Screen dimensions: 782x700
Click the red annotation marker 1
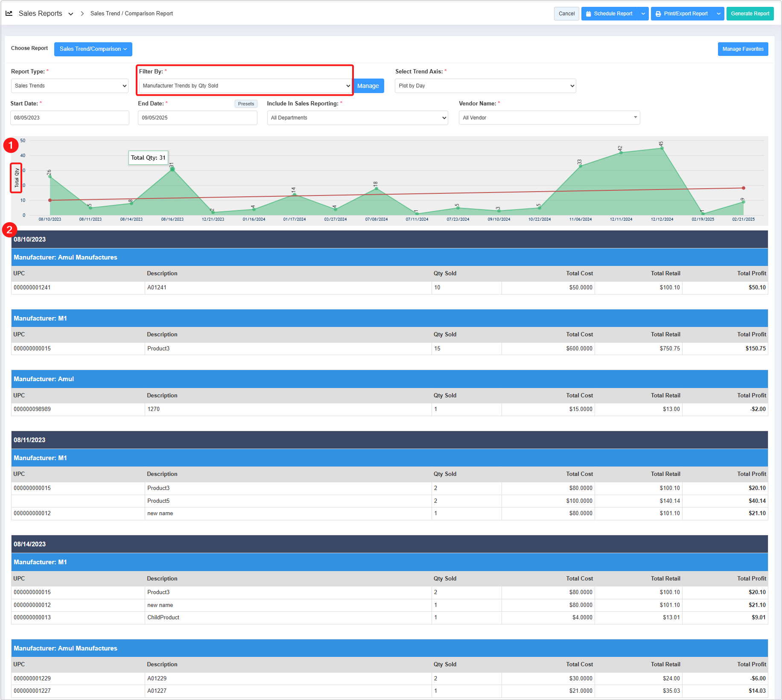pyautogui.click(x=11, y=146)
